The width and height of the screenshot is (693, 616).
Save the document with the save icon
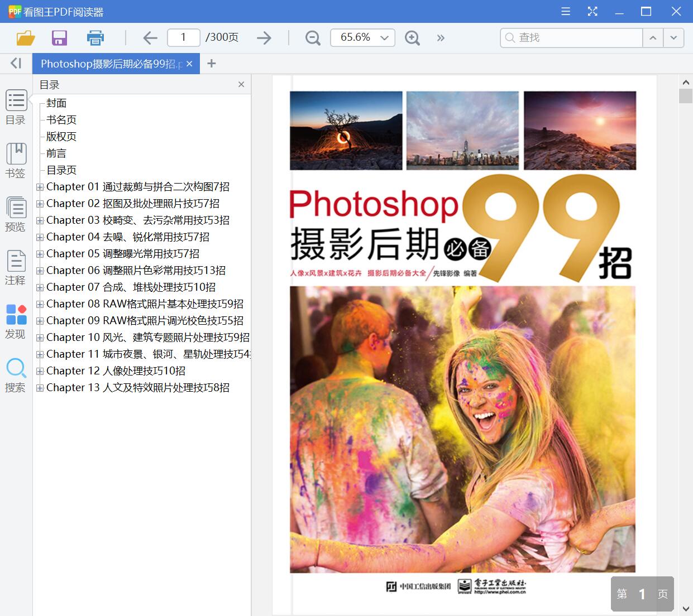pyautogui.click(x=59, y=37)
